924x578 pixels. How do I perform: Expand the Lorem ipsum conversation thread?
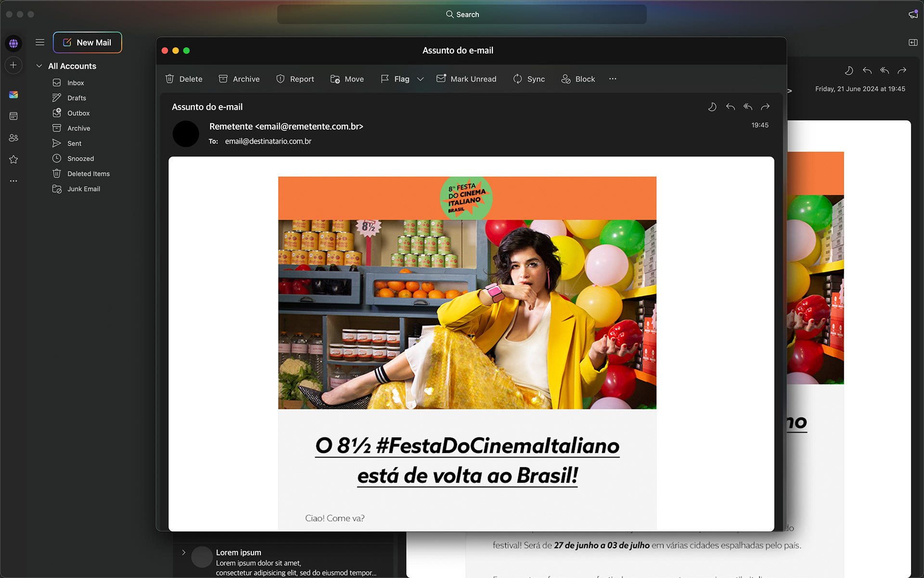[183, 552]
